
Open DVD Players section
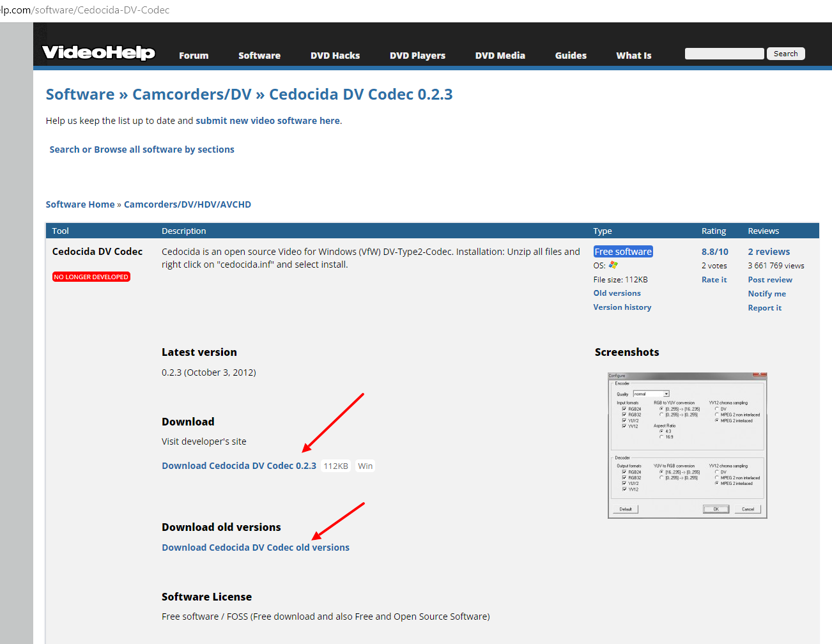pyautogui.click(x=418, y=56)
